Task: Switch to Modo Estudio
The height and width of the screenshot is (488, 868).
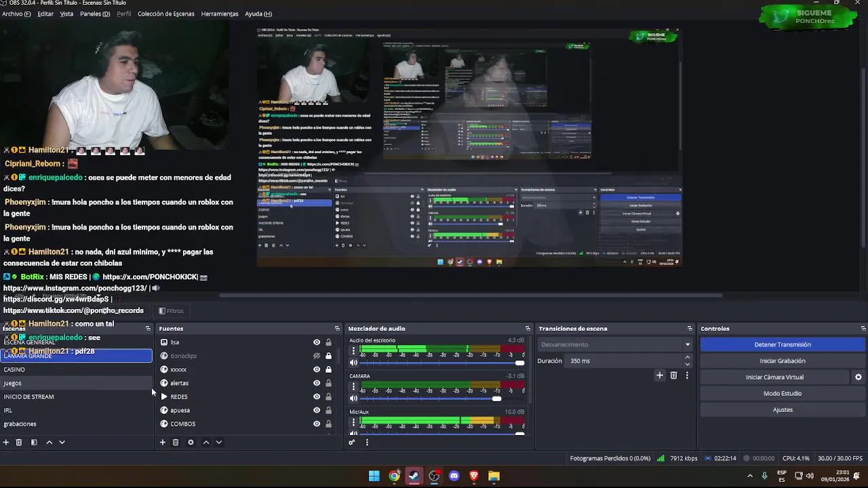Action: [783, 393]
